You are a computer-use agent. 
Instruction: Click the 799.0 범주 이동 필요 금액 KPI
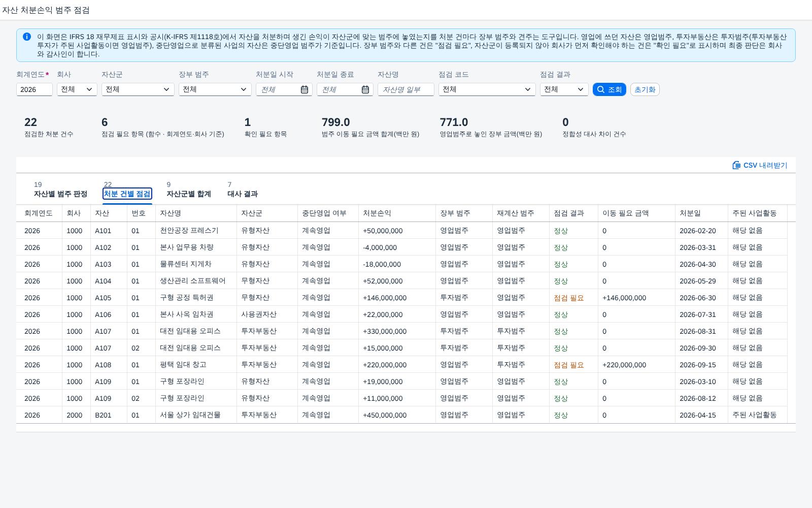coord(336,122)
